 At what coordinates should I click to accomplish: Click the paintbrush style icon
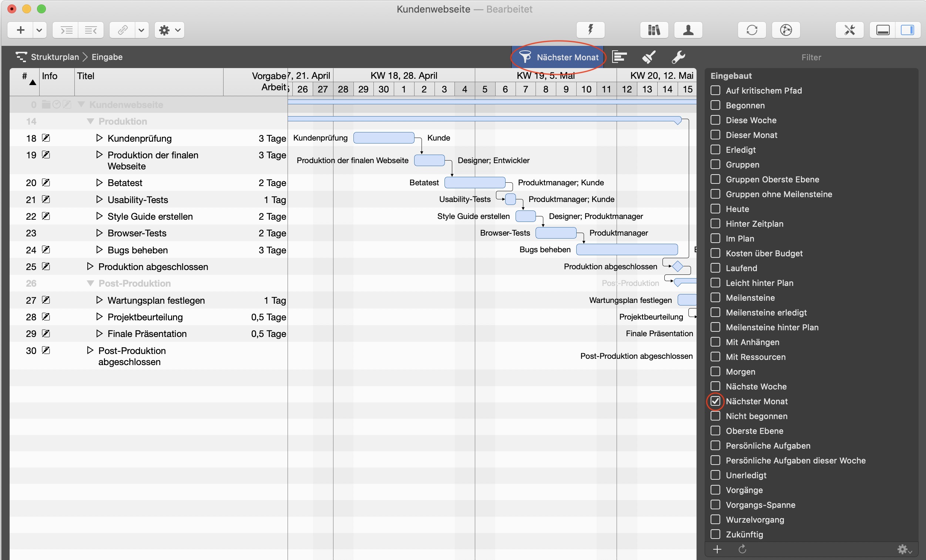click(649, 57)
